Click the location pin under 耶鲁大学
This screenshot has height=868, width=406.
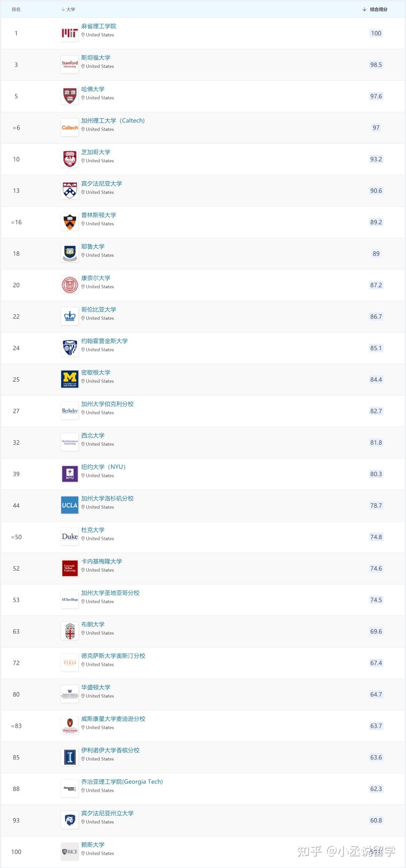(83, 255)
